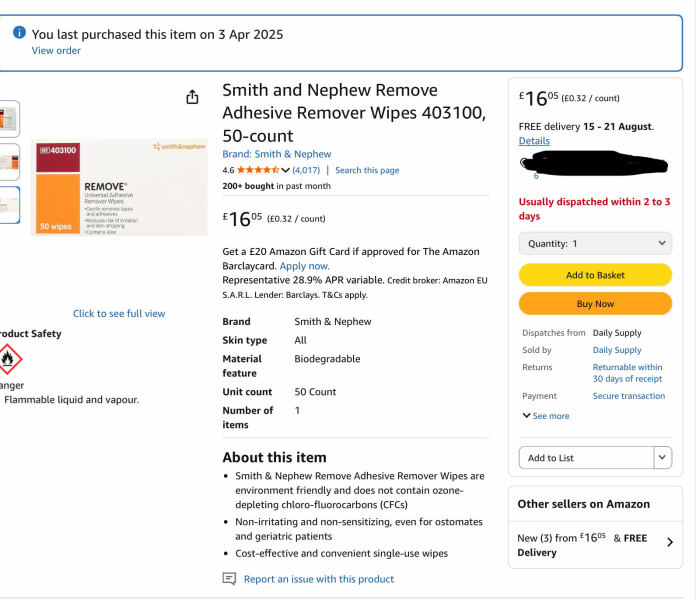The height and width of the screenshot is (600, 696).
Task: Select the second product thumbnail
Action: pyautogui.click(x=9, y=162)
